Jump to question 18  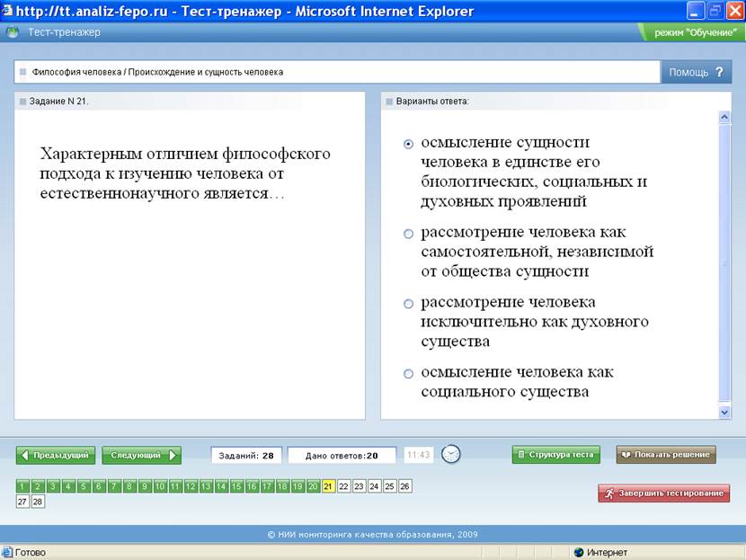tap(282, 486)
